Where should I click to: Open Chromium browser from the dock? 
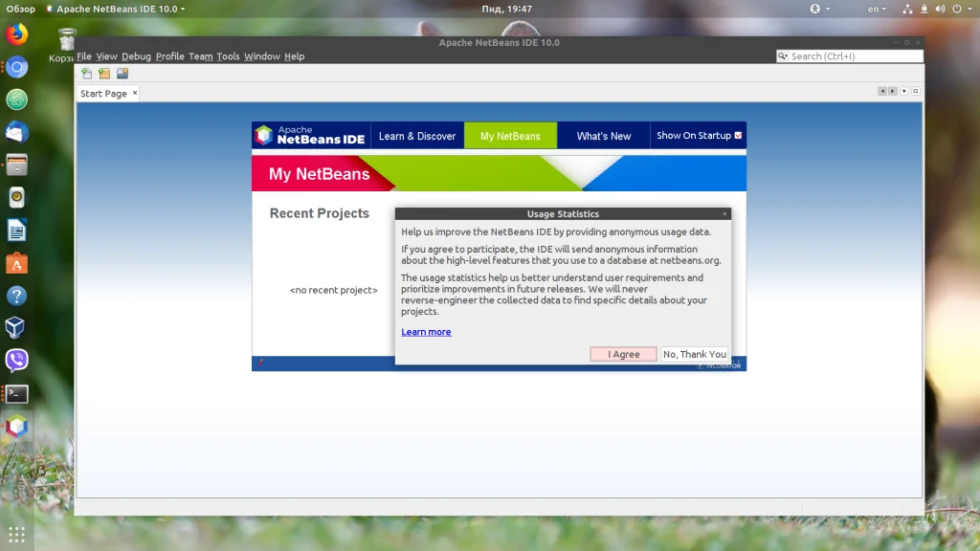(17, 67)
